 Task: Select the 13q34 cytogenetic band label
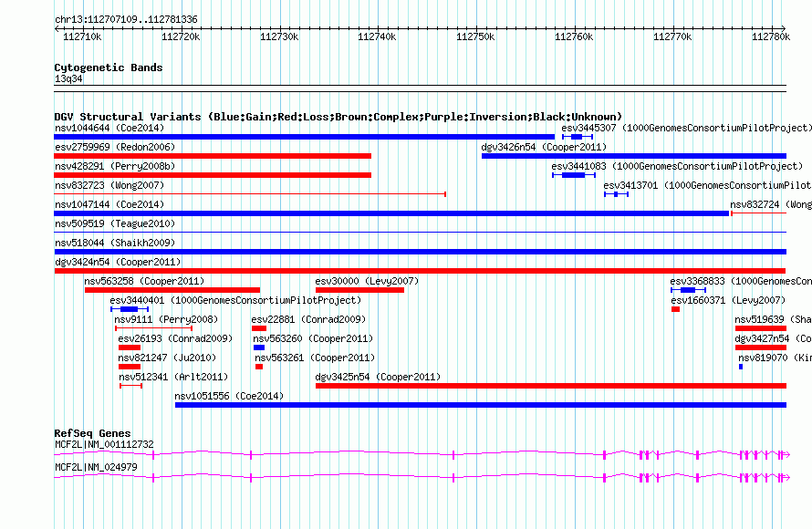coord(68,78)
